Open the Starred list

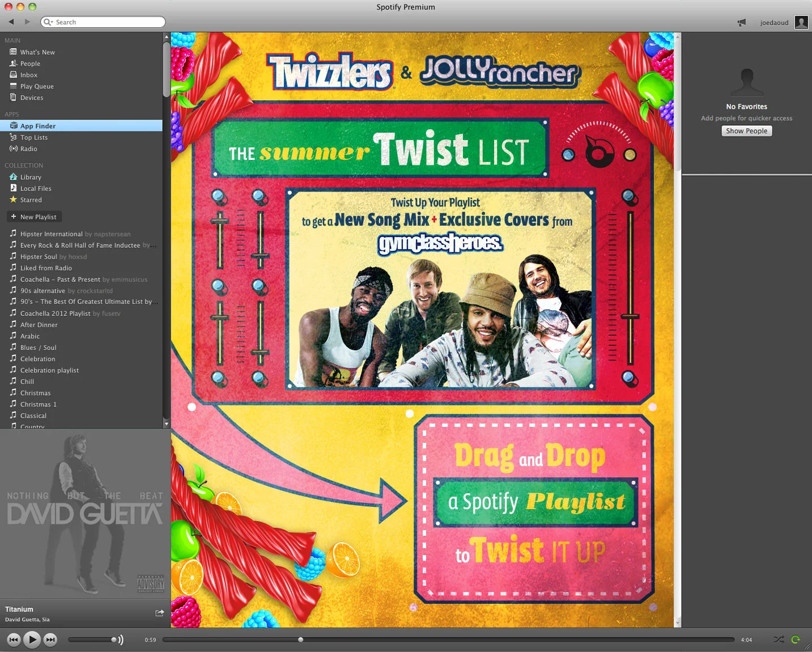[31, 200]
